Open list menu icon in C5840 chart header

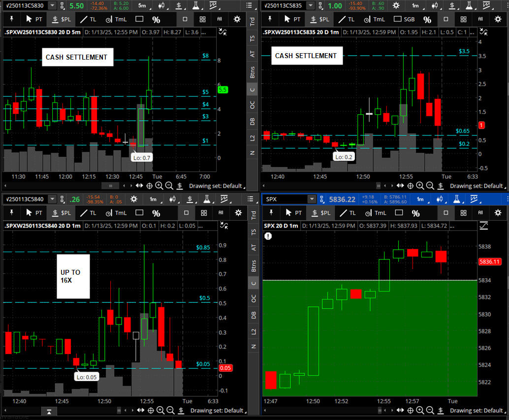250,199
